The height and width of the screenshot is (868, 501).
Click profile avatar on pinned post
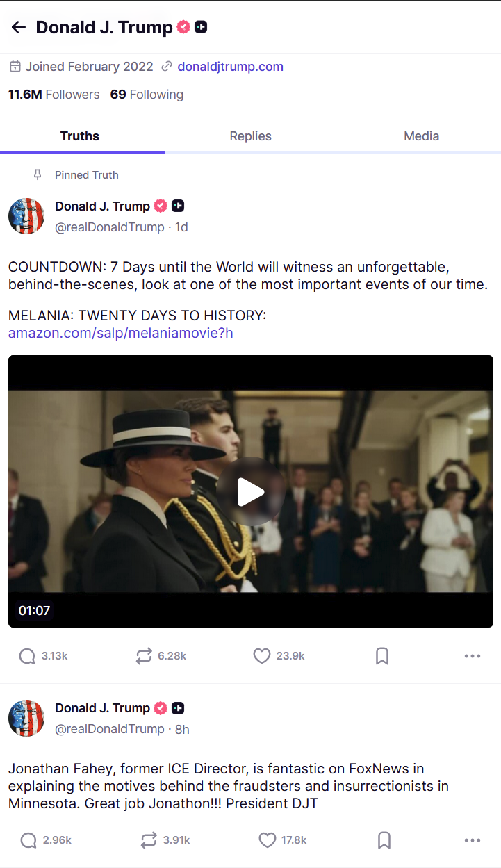pos(26,216)
